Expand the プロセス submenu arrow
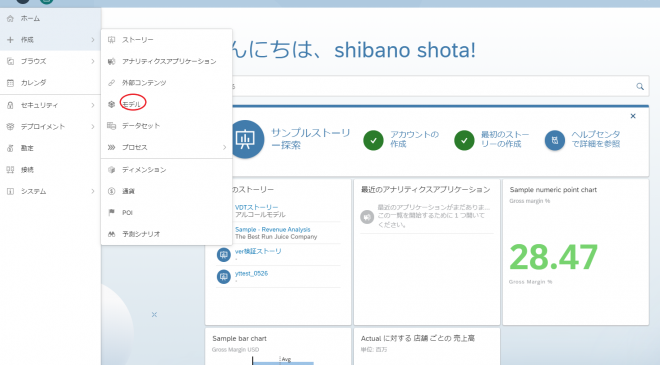The height and width of the screenshot is (365, 660). click(224, 147)
